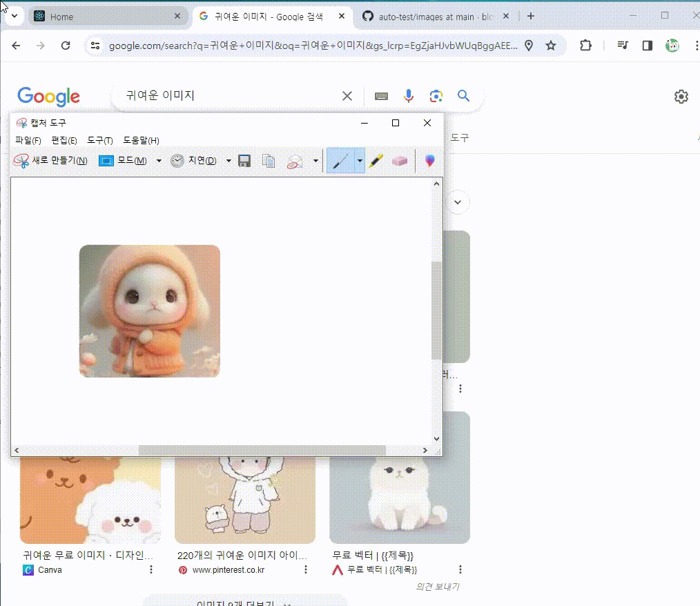Start voice search with microphone
Screen dimensions: 700x606
409,96
